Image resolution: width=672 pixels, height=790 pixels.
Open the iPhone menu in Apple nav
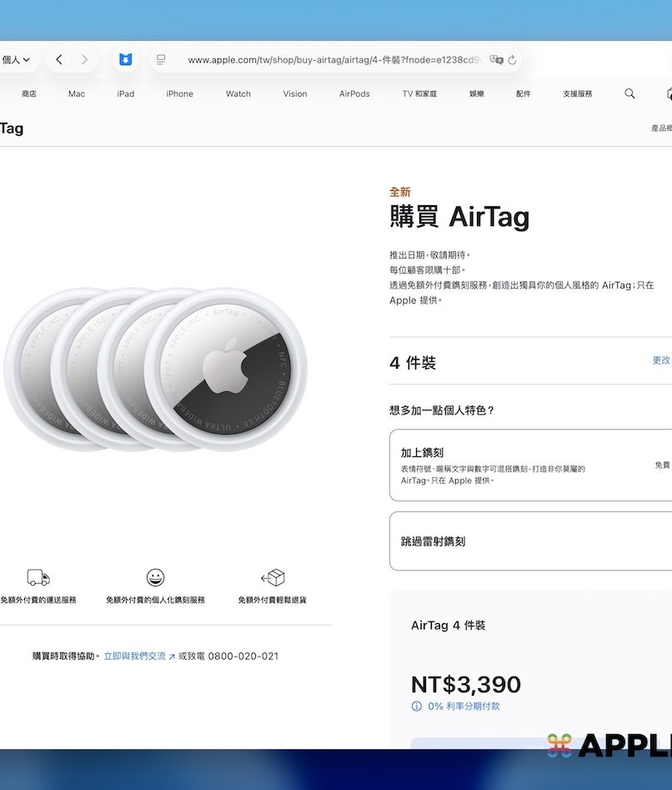pyautogui.click(x=179, y=94)
